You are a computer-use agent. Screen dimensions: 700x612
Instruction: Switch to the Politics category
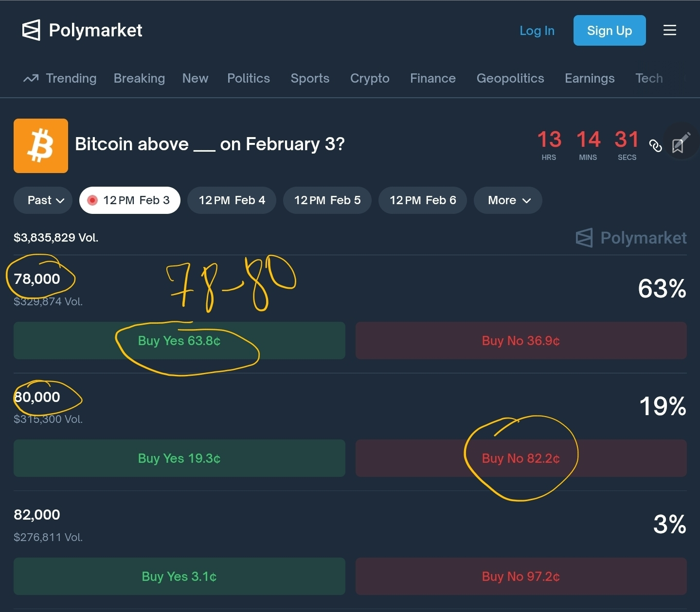click(x=249, y=78)
